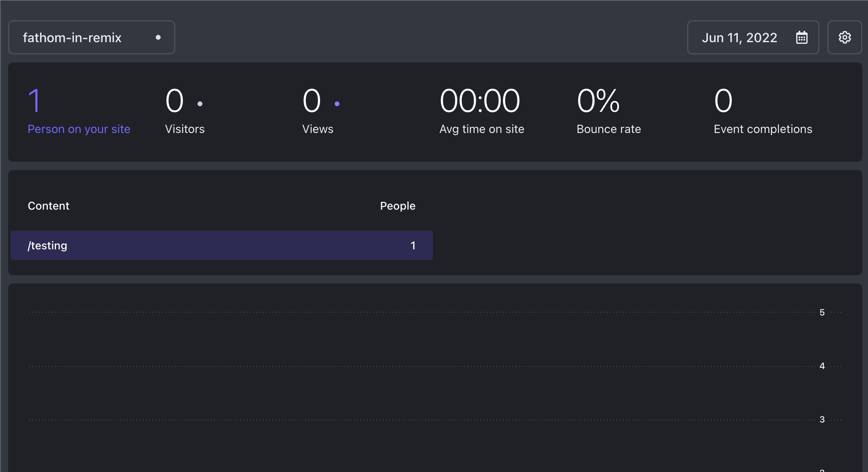Viewport: 868px width, 472px height.
Task: Click the chart axis label 5
Action: click(822, 312)
